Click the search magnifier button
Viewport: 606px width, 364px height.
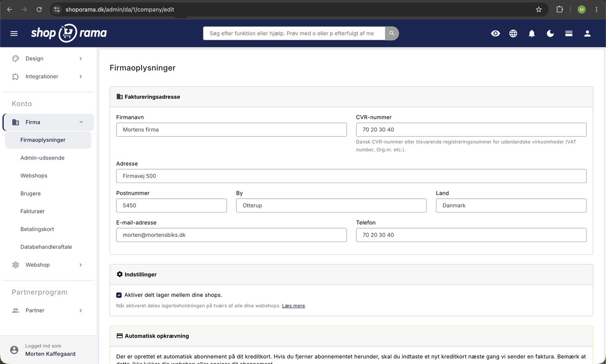(x=392, y=33)
